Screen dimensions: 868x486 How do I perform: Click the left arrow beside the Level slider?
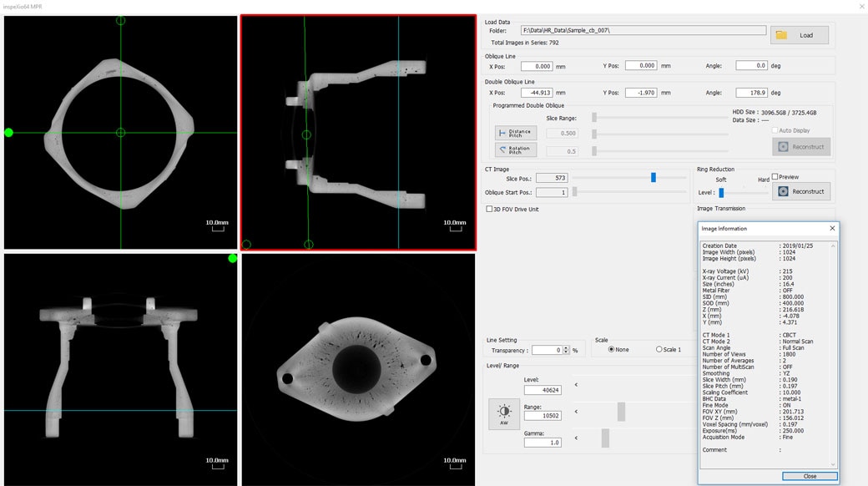click(x=576, y=385)
